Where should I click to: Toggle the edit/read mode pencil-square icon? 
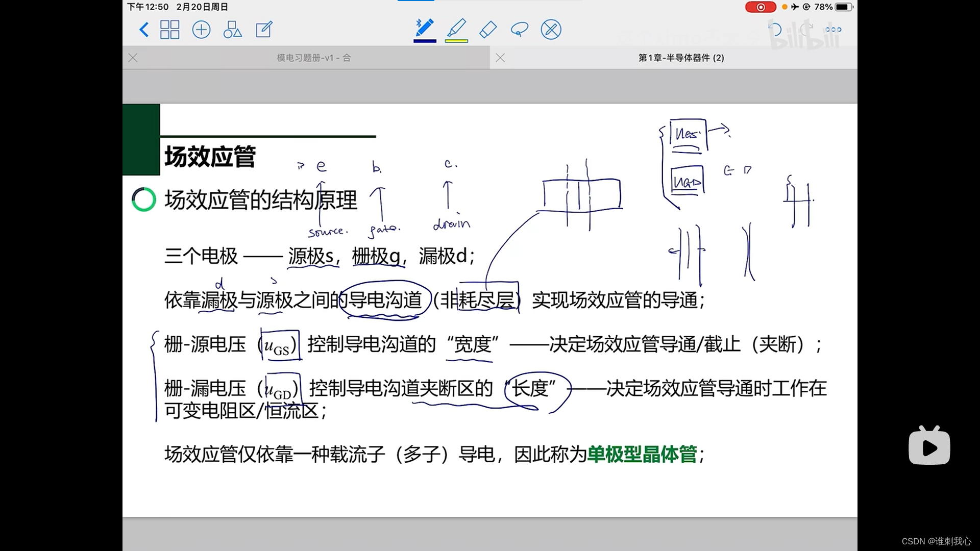click(264, 30)
